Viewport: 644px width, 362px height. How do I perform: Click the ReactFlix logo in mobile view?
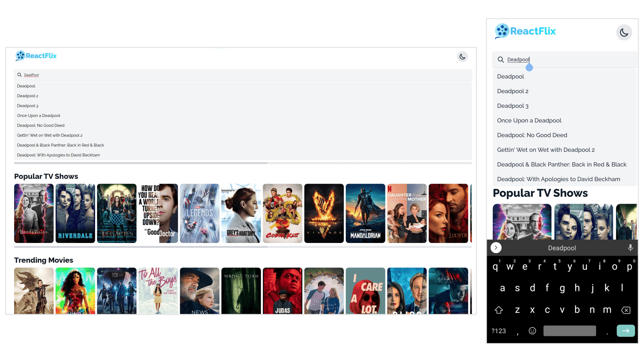pos(525,31)
